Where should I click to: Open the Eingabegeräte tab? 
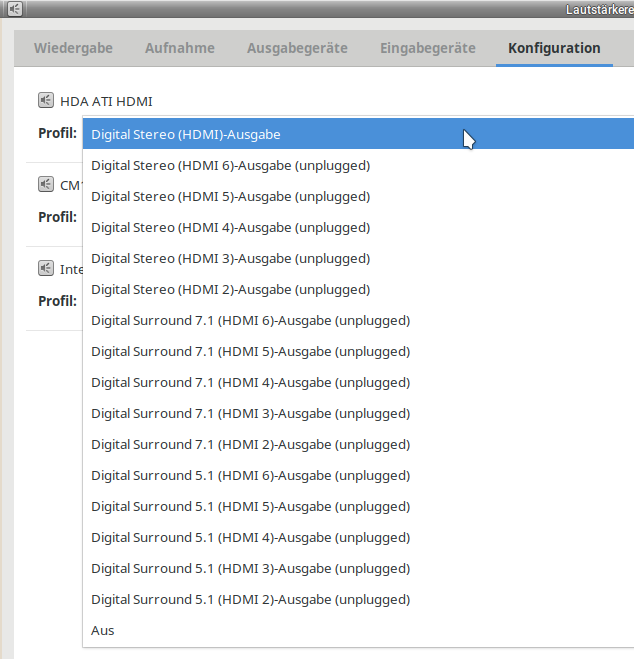427,48
